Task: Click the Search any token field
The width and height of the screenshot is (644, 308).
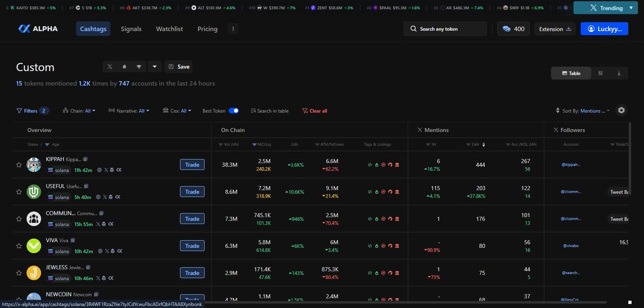Action: [x=445, y=29]
